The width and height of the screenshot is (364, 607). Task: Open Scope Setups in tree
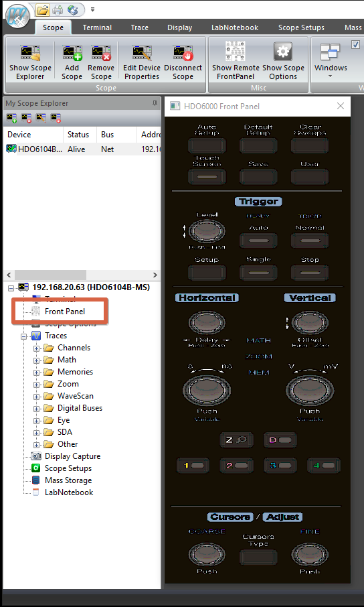coord(68,468)
